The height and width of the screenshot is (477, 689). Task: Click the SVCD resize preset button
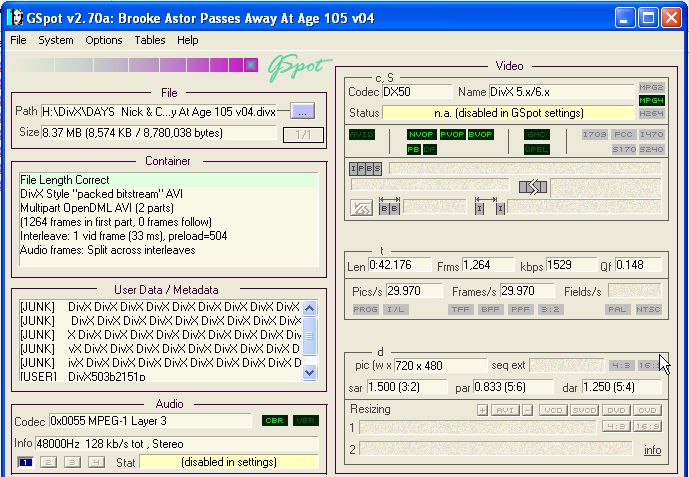click(584, 410)
